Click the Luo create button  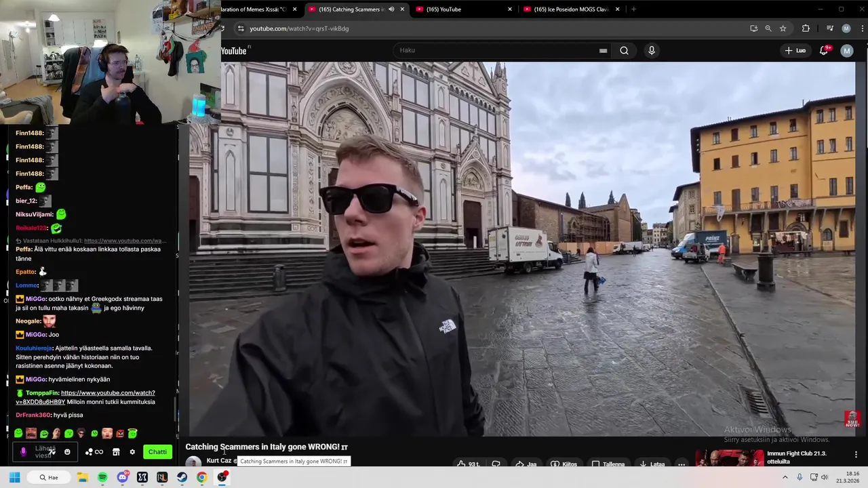pos(795,50)
